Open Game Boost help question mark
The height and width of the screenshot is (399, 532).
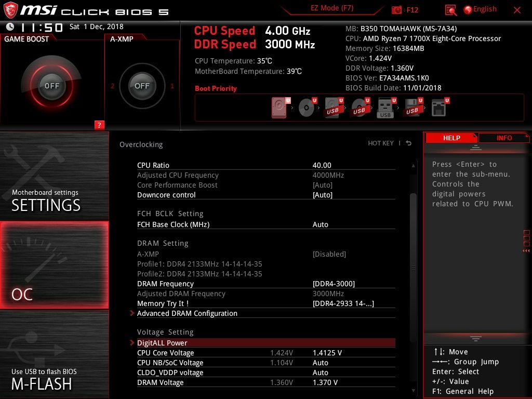(99, 125)
